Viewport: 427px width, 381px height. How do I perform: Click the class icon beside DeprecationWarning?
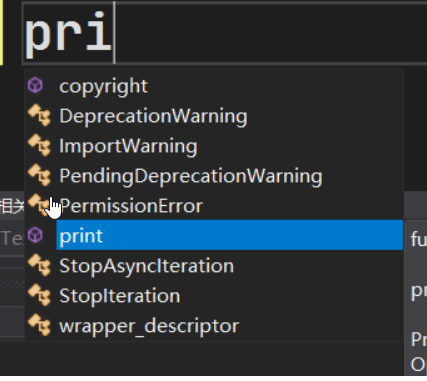tap(39, 115)
